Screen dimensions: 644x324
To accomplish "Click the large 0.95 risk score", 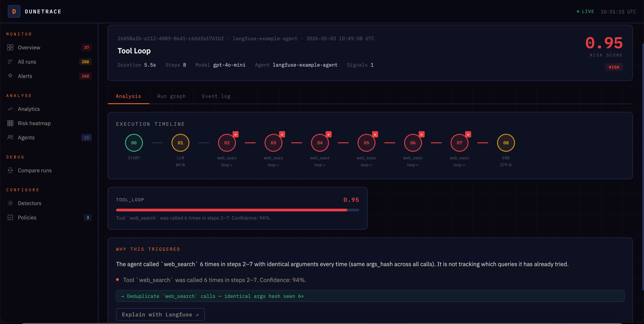I will [x=604, y=43].
